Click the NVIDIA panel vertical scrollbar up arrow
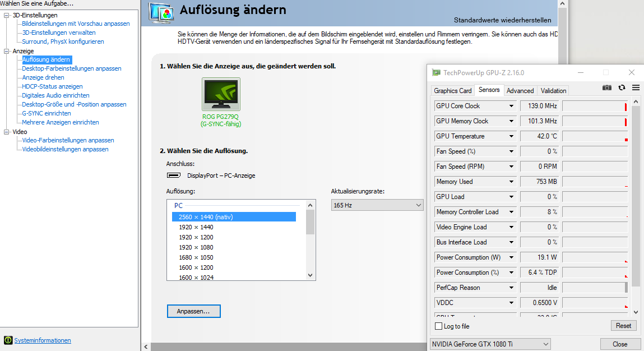The image size is (644, 351). (562, 3)
